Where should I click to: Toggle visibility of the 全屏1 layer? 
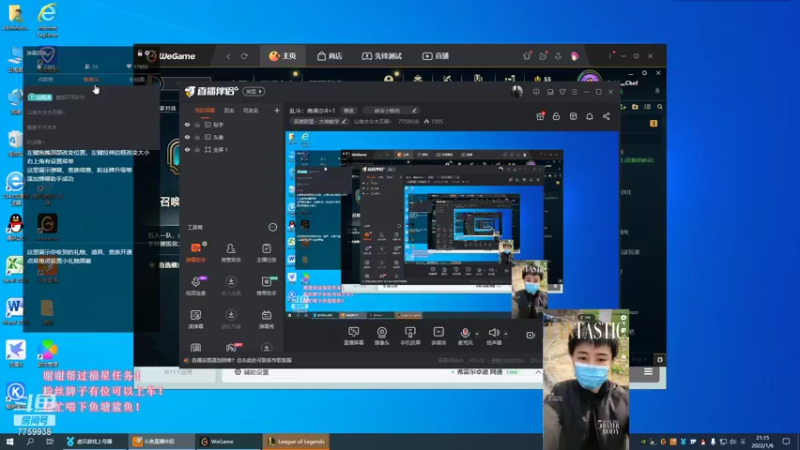(187, 149)
